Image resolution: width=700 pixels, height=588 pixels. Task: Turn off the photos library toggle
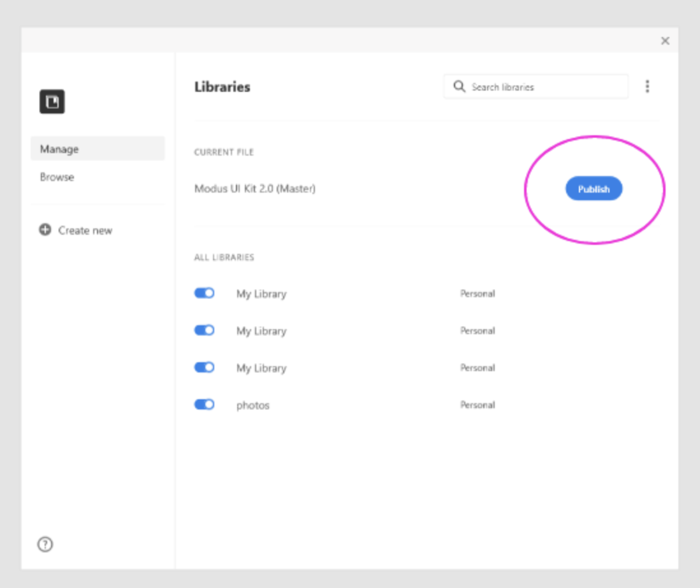click(x=203, y=404)
